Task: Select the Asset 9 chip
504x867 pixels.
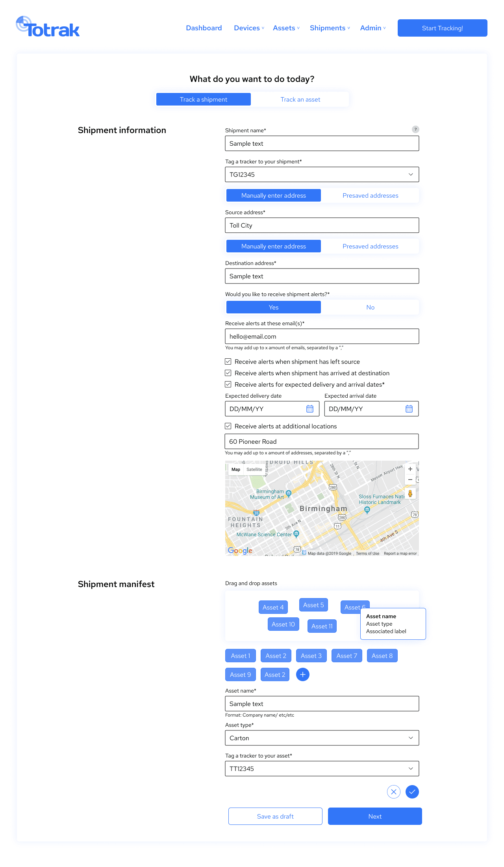Action: click(241, 674)
